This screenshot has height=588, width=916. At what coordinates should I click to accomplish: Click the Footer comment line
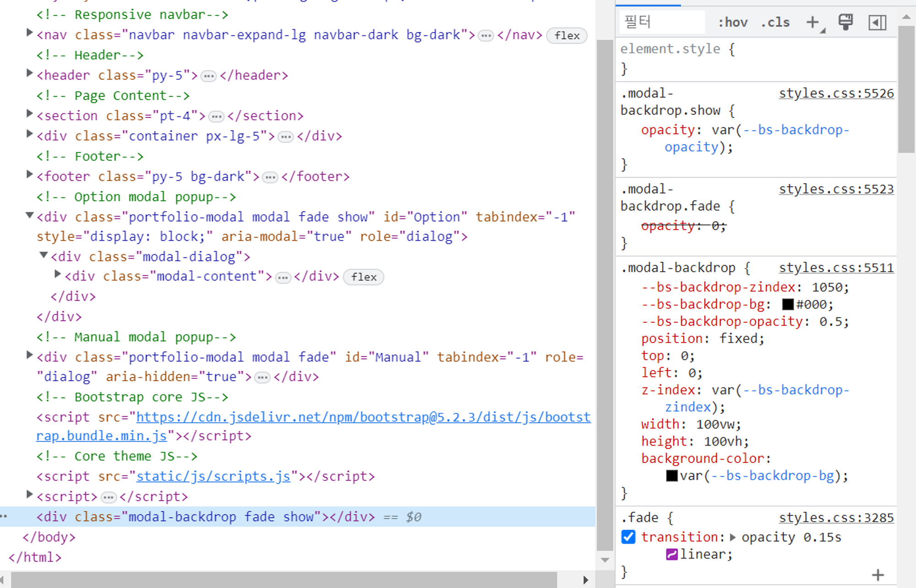click(x=90, y=157)
